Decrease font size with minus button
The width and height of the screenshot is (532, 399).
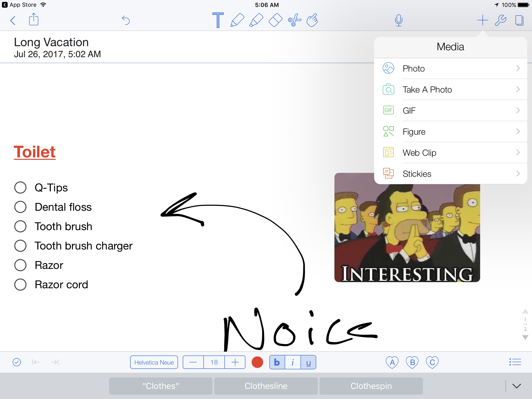click(193, 362)
